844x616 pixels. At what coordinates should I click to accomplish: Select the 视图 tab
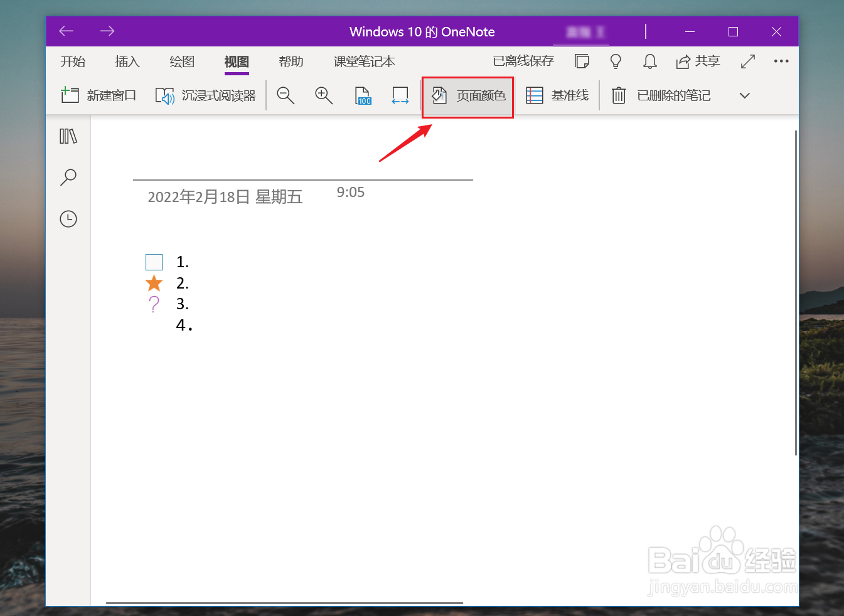[x=237, y=61]
